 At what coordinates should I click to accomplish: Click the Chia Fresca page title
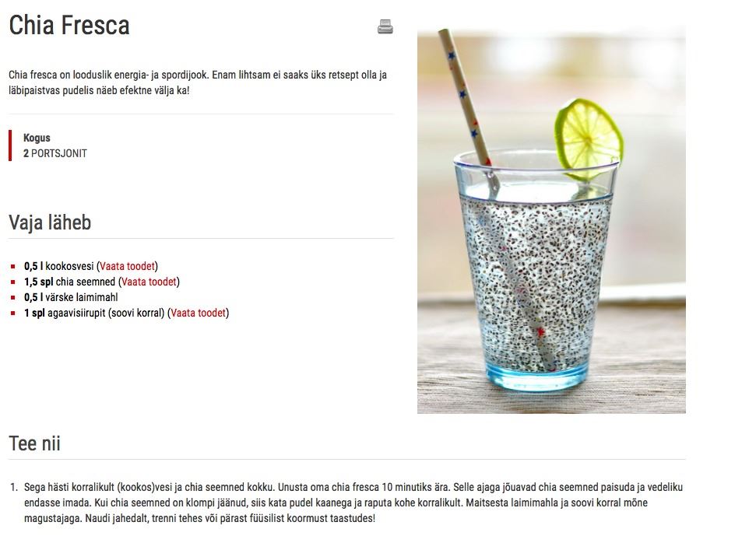pos(69,25)
